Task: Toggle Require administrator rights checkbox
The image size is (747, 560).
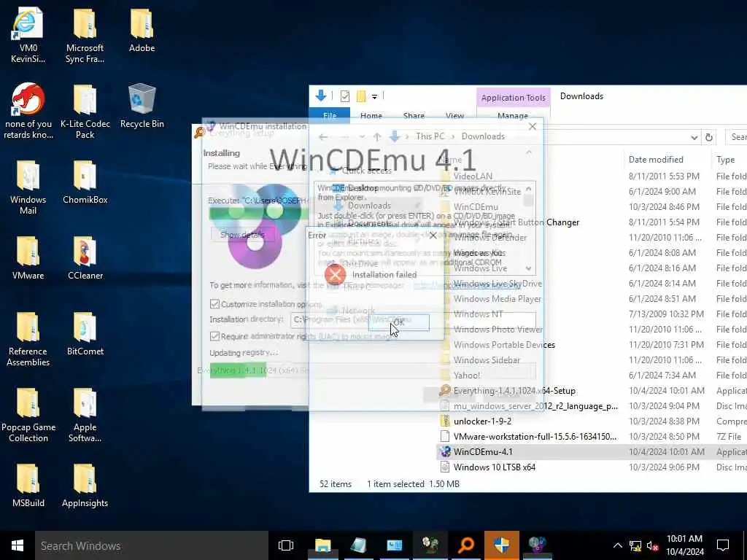Action: [215, 336]
